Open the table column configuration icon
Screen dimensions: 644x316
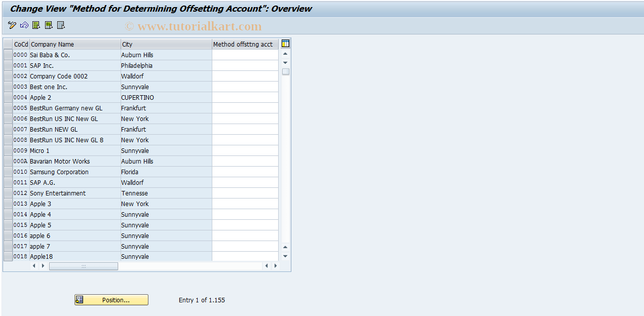tap(285, 44)
